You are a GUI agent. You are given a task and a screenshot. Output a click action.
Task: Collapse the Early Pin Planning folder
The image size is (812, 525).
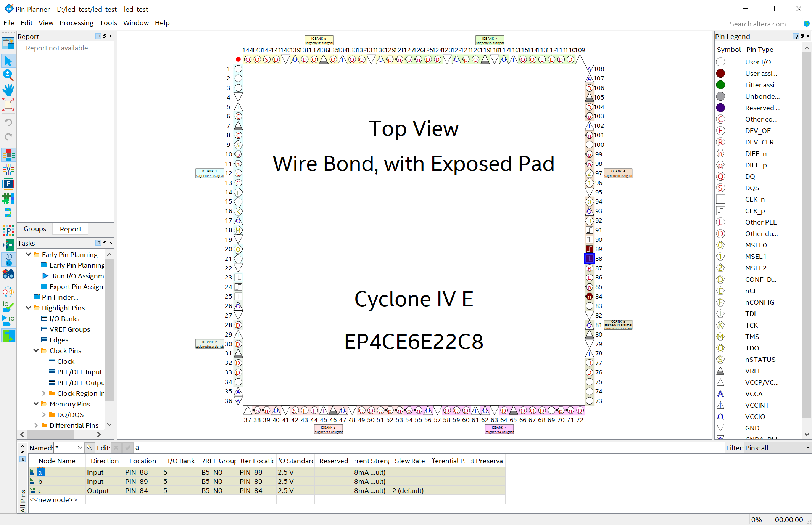tap(29, 254)
